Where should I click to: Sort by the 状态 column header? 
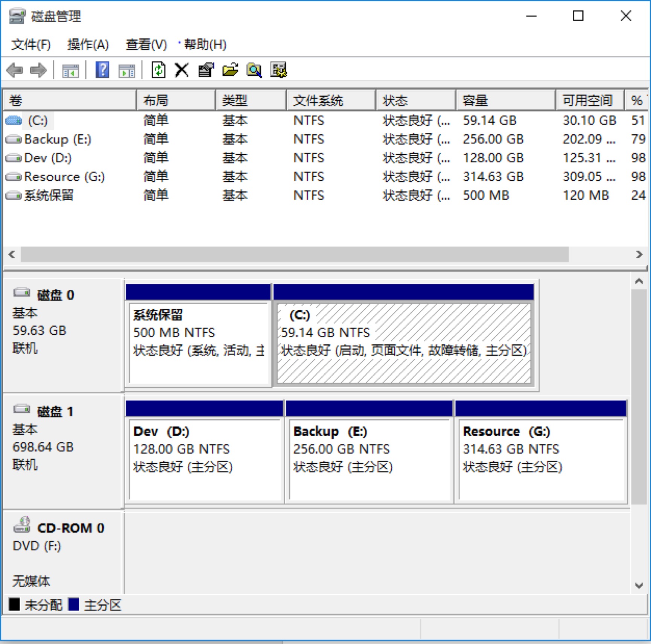point(416,100)
